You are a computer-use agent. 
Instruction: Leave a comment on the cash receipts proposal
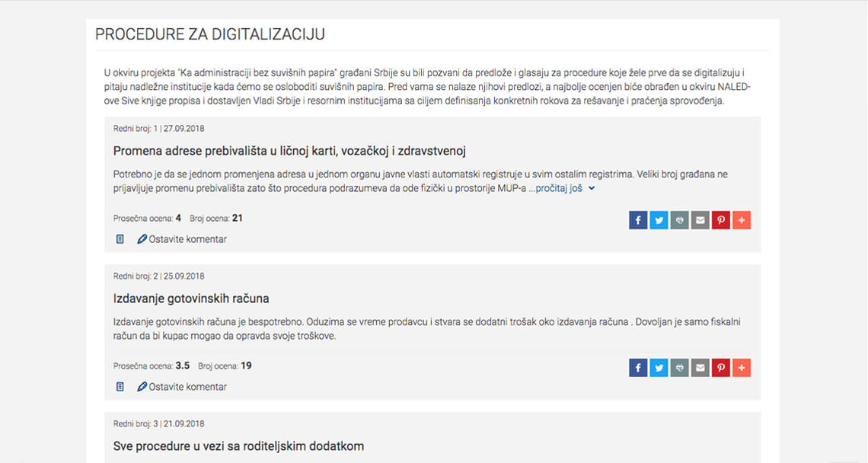187,387
